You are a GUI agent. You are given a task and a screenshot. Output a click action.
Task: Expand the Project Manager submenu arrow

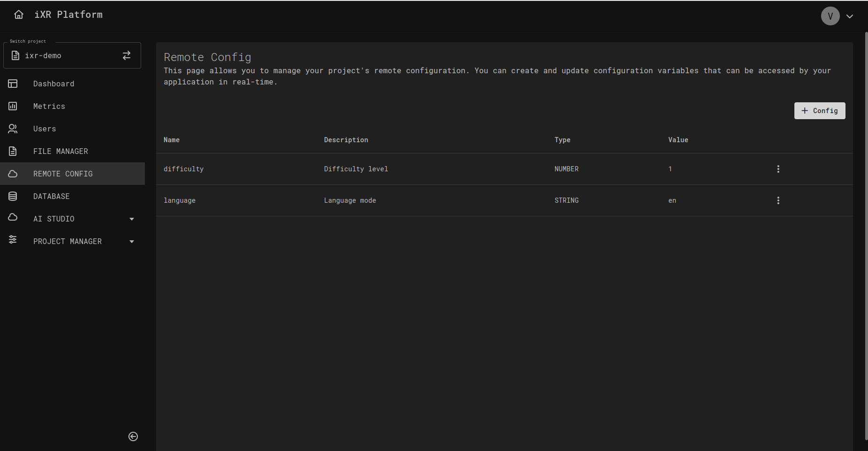pos(132,242)
